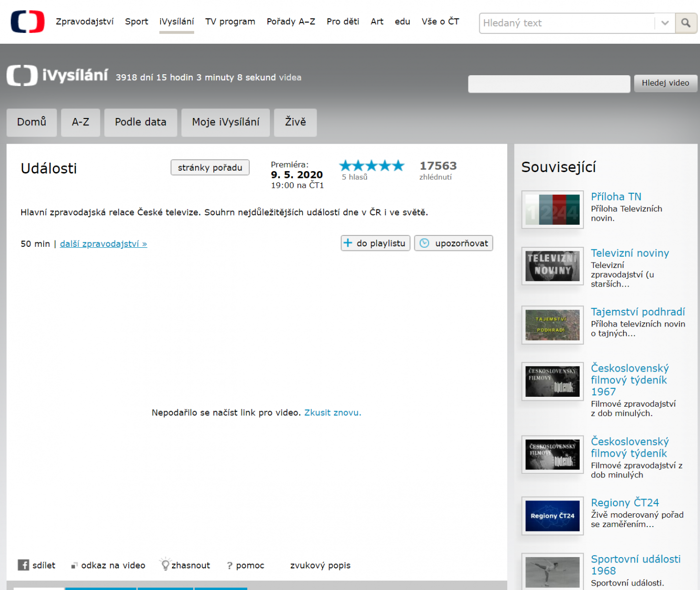Open the Zpravodajství menu item

coord(85,22)
